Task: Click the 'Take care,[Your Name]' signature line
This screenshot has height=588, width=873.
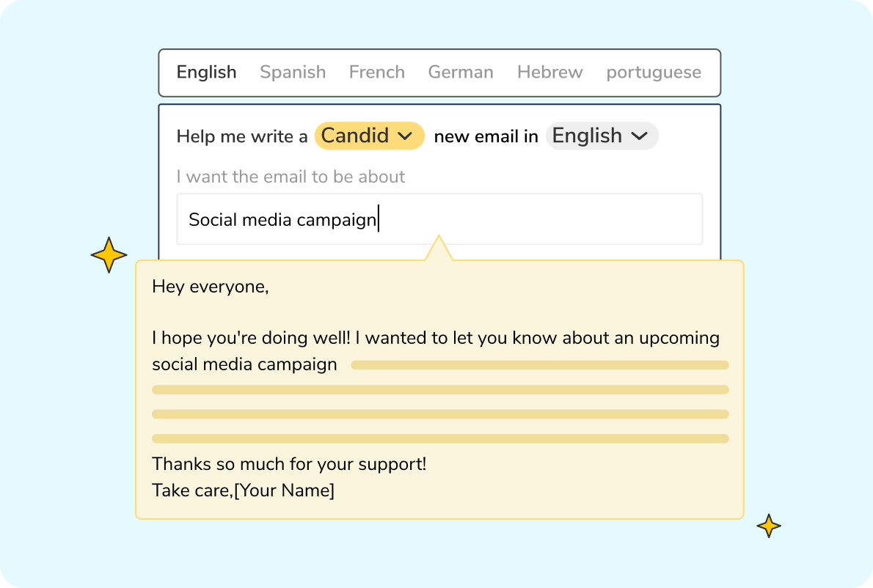Action: (x=243, y=490)
